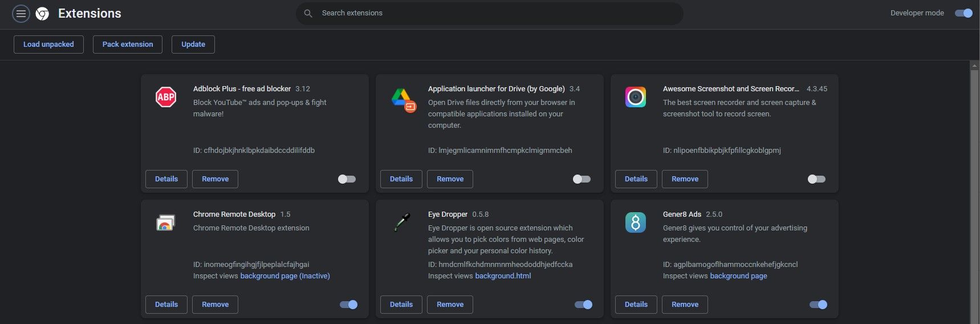Open Details for Chrome Remote Desktop

[x=166, y=305]
